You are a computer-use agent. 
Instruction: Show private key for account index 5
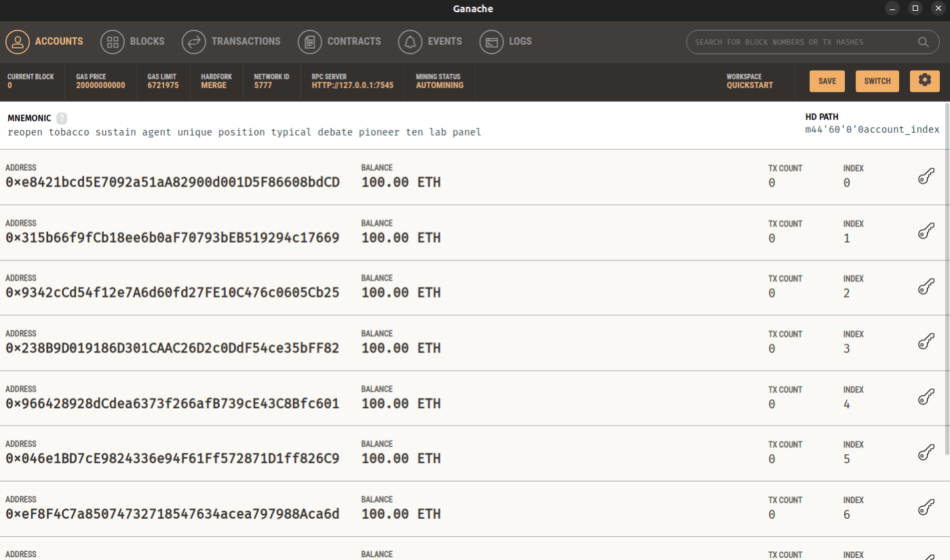coord(926,452)
